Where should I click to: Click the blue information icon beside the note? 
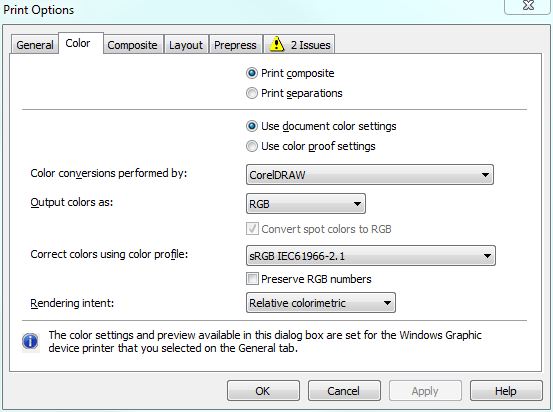point(30,341)
